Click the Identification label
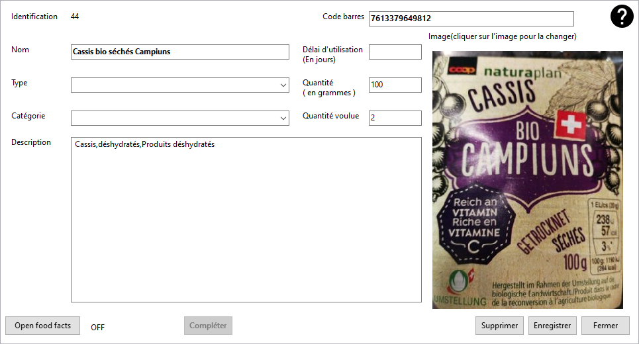 34,17
